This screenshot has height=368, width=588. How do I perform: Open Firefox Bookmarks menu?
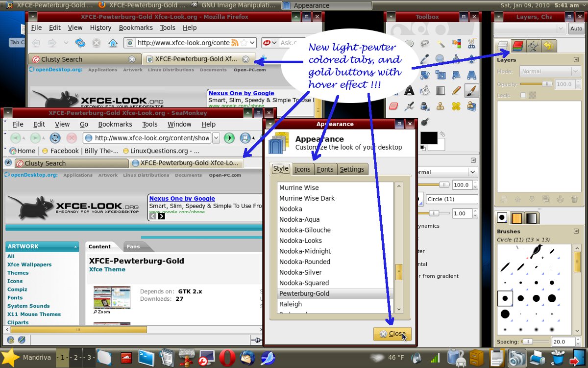pyautogui.click(x=136, y=27)
